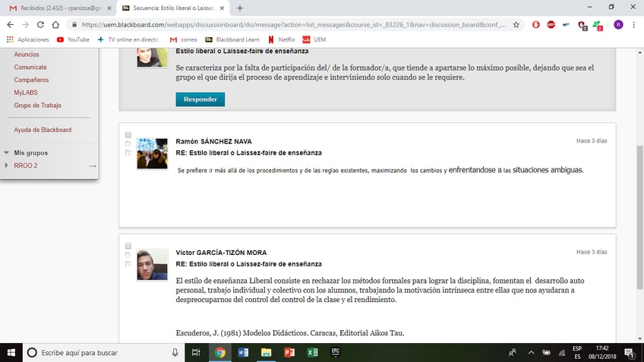The width and height of the screenshot is (644, 362).
Task: Reload the page with the refresh icon
Action: click(55, 24)
